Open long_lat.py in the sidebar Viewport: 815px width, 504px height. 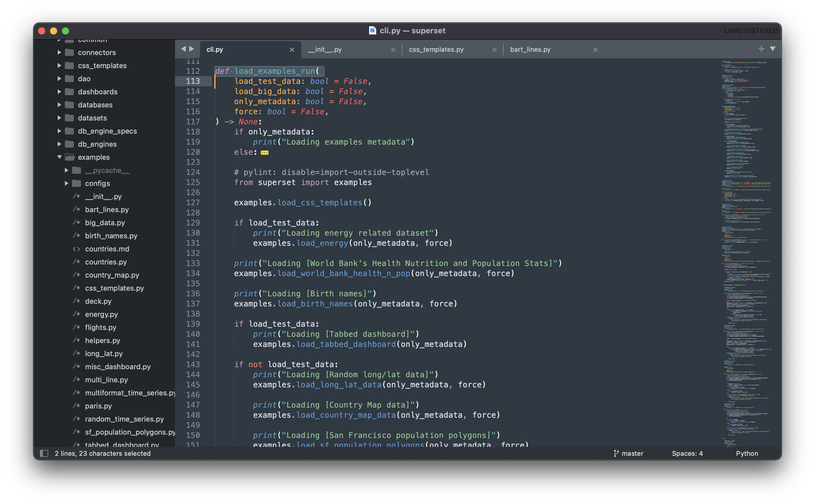tap(104, 353)
